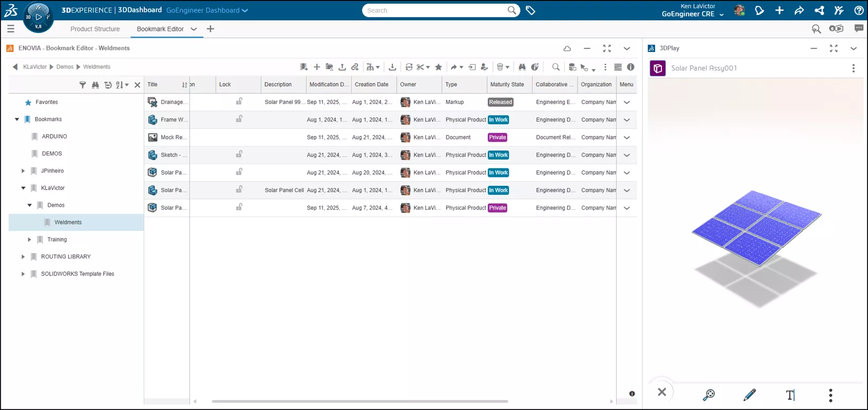This screenshot has height=410, width=868.
Task: Go back with breadcrumb left arrow
Action: (15, 67)
